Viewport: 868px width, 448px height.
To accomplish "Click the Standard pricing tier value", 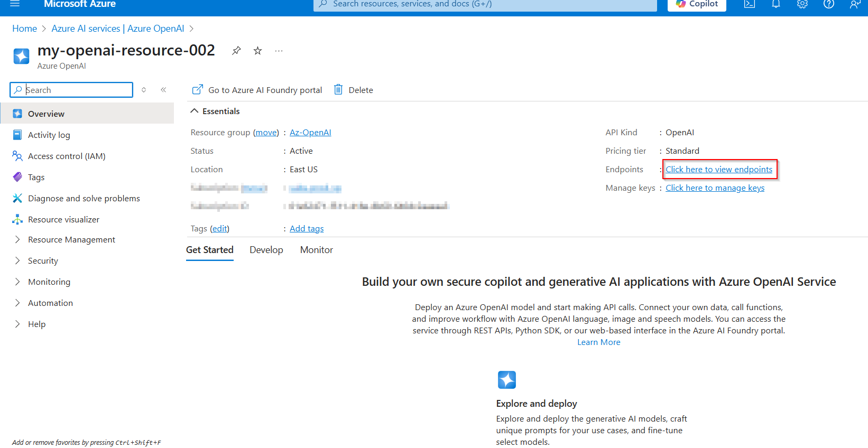I will [x=682, y=151].
